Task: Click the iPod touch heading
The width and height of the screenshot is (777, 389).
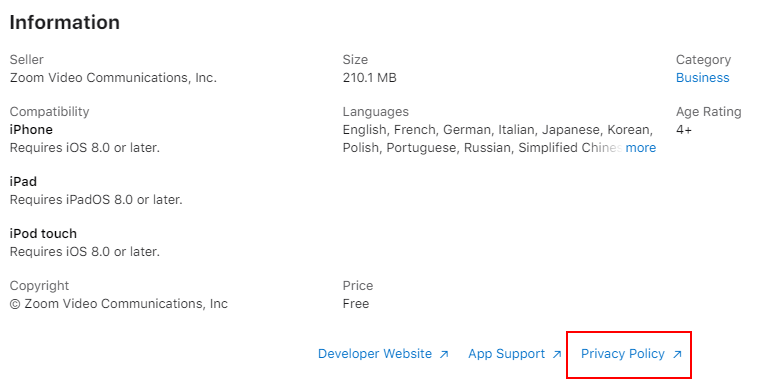Action: point(43,233)
